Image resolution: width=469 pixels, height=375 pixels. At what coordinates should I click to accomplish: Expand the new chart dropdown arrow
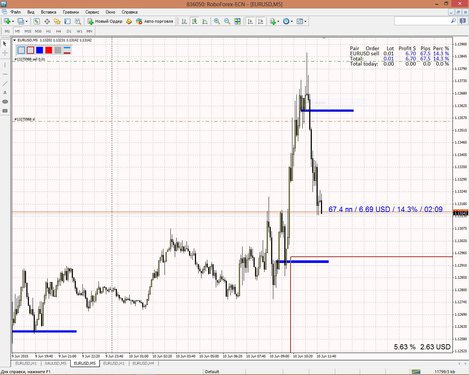[x=13, y=21]
